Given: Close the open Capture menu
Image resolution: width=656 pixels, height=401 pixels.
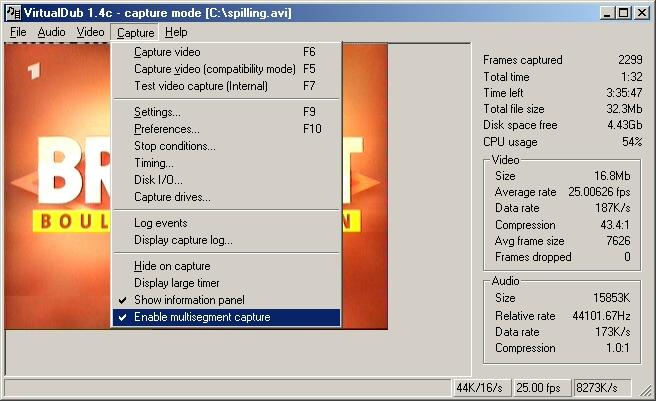Looking at the screenshot, I should [135, 32].
